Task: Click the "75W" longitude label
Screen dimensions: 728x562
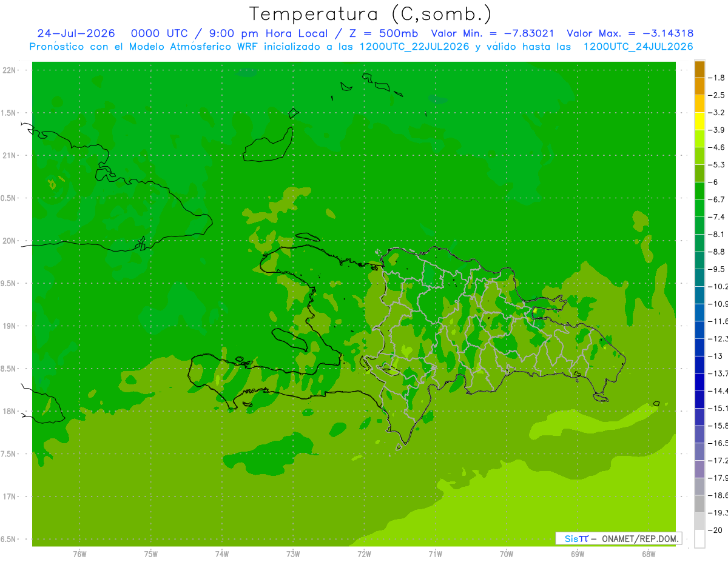Action: pos(151,554)
